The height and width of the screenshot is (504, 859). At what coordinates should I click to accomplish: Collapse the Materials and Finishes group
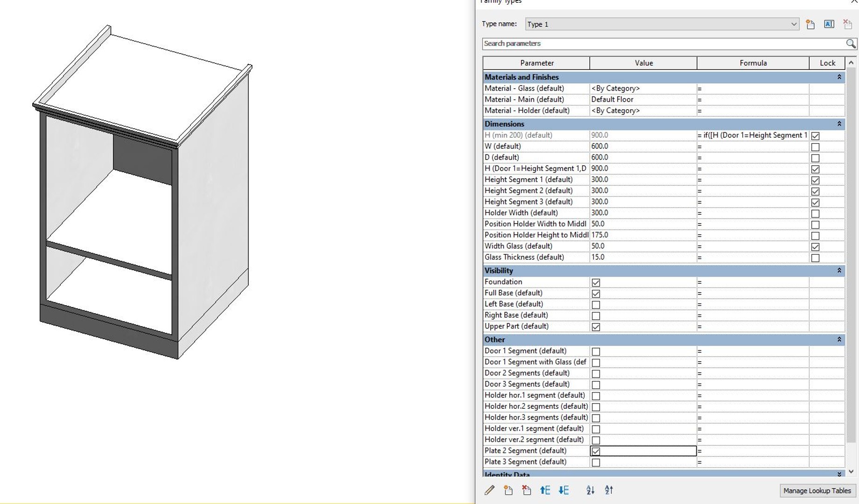coord(839,77)
